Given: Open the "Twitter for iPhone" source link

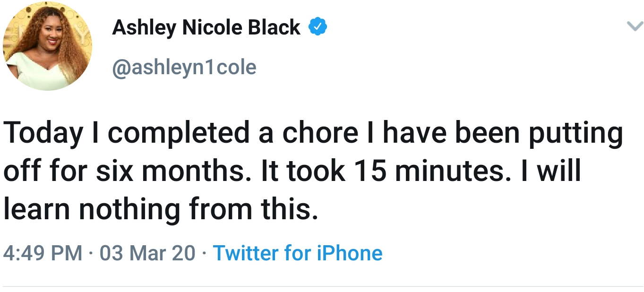Looking at the screenshot, I should 298,253.
